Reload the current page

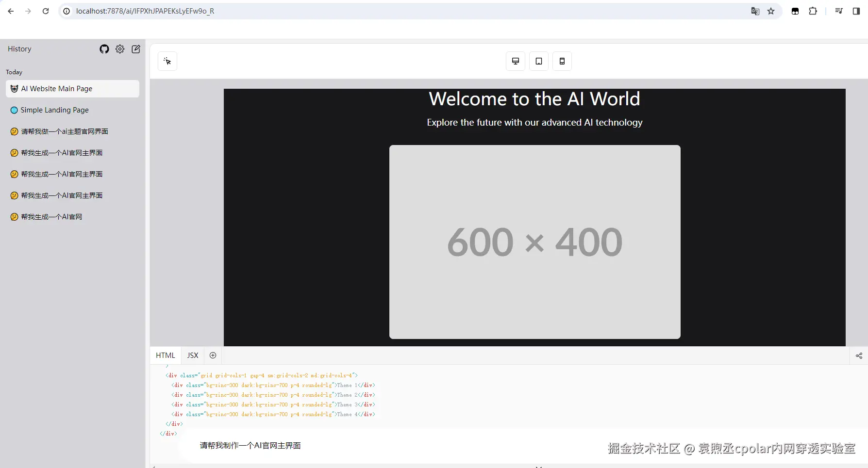coord(46,11)
